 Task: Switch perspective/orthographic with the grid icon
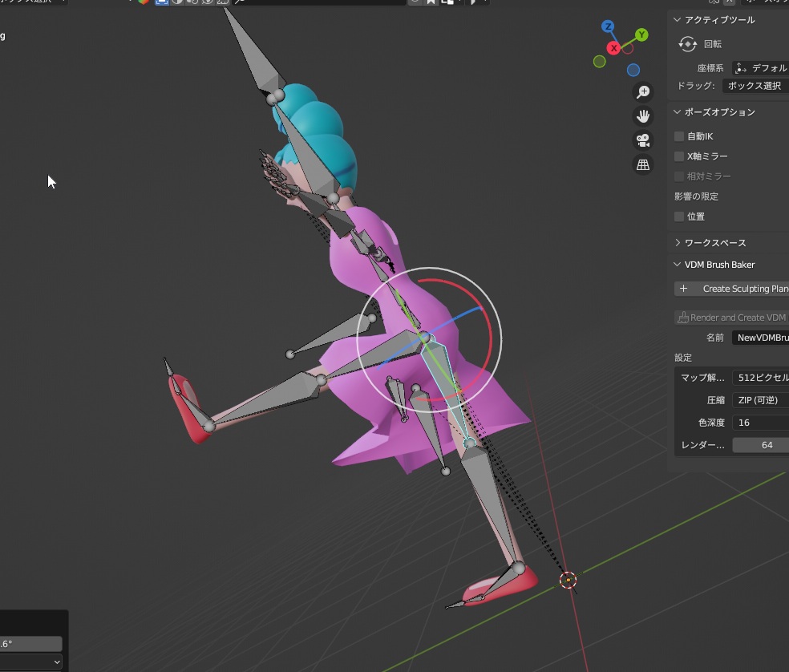coord(642,165)
